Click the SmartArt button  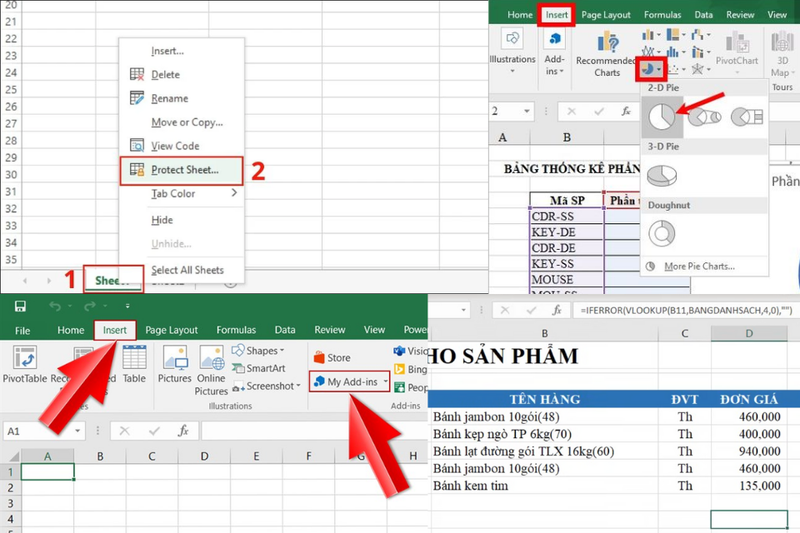point(259,368)
